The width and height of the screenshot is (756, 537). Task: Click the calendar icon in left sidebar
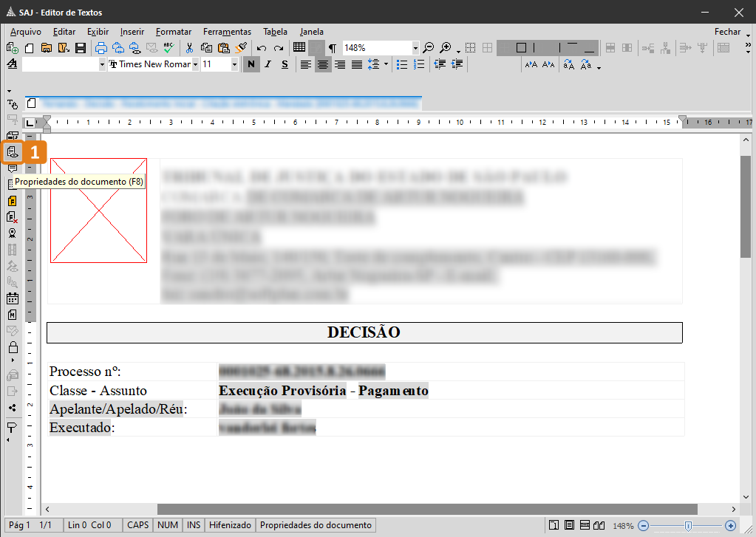(13, 298)
